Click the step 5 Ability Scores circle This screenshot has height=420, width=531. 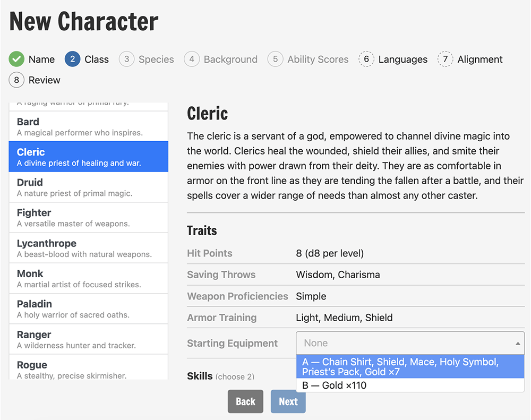[275, 59]
